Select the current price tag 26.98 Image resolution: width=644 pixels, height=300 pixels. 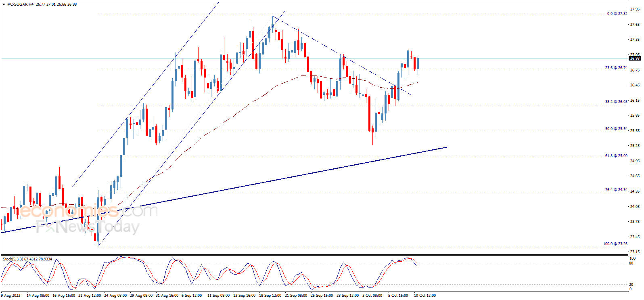(x=635, y=59)
